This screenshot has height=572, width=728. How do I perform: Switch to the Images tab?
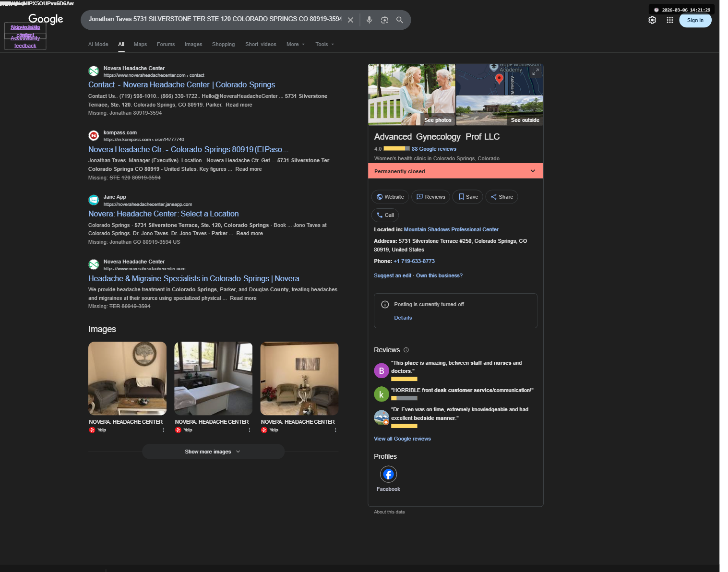click(x=193, y=44)
